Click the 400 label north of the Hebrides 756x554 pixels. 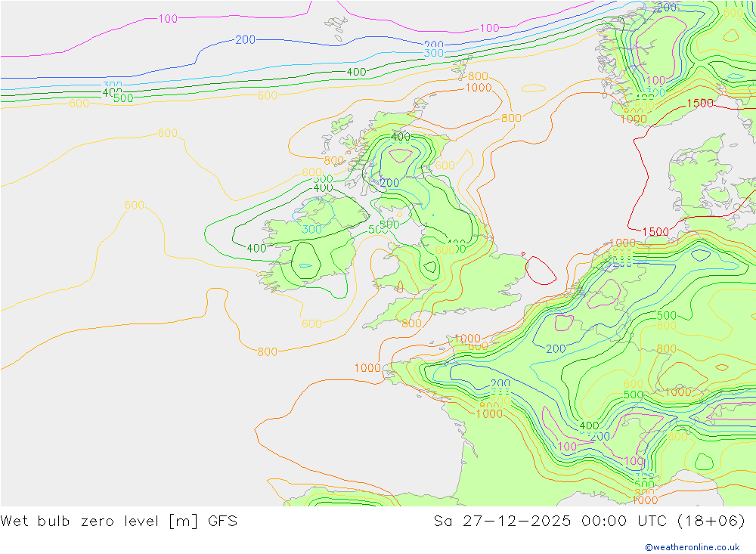click(x=356, y=72)
